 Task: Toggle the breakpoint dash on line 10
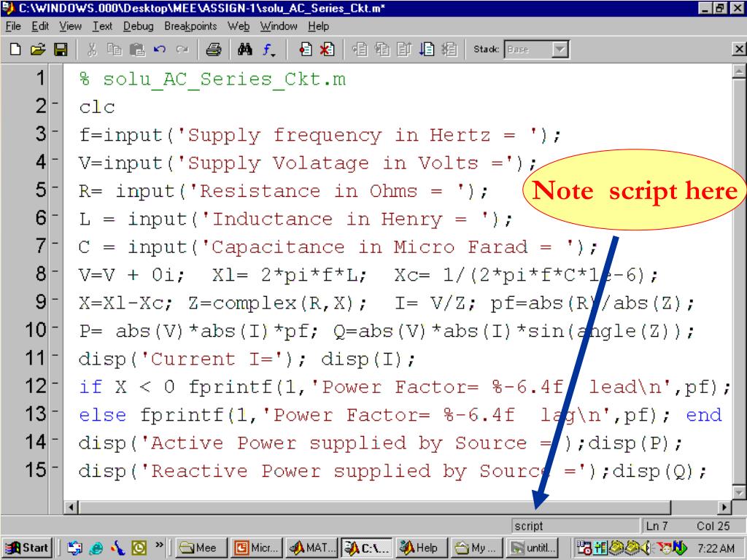pyautogui.click(x=55, y=328)
